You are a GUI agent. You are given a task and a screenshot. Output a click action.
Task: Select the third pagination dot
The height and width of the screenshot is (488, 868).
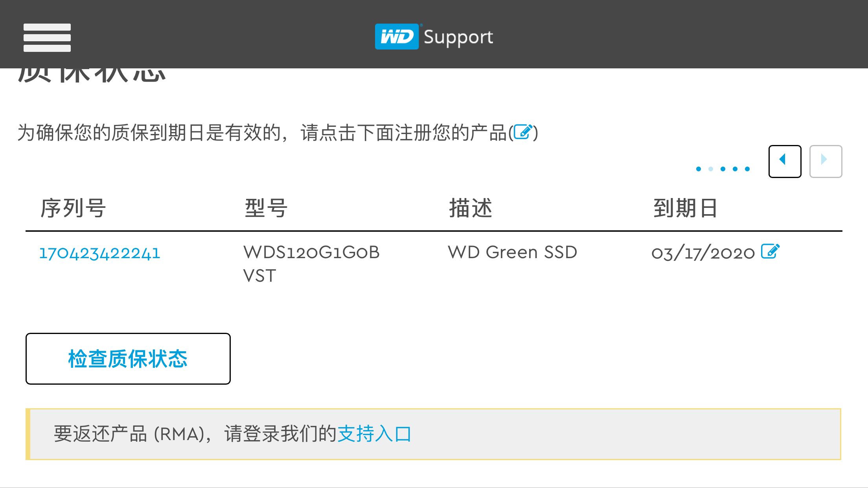(723, 169)
